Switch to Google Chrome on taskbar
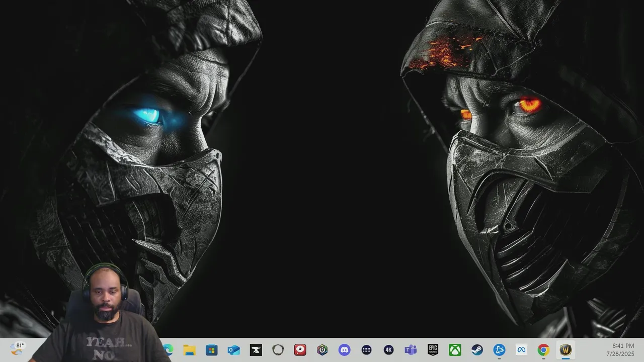Screen dimensions: 644x362 click(x=543, y=350)
